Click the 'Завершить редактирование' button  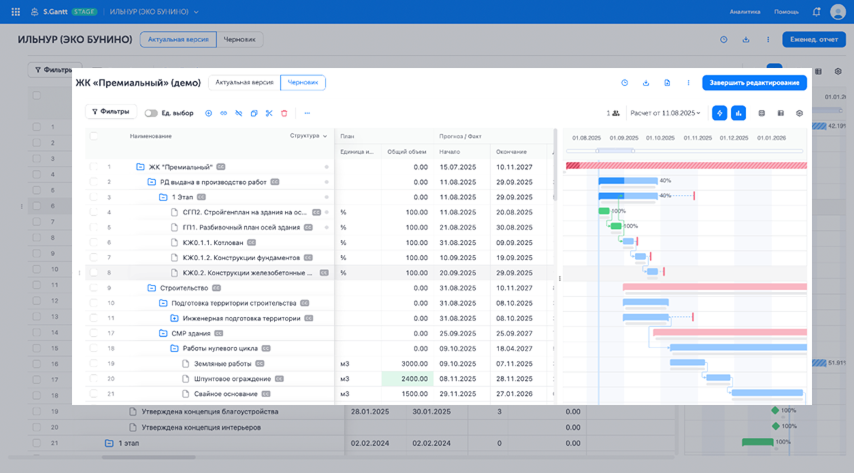(754, 83)
